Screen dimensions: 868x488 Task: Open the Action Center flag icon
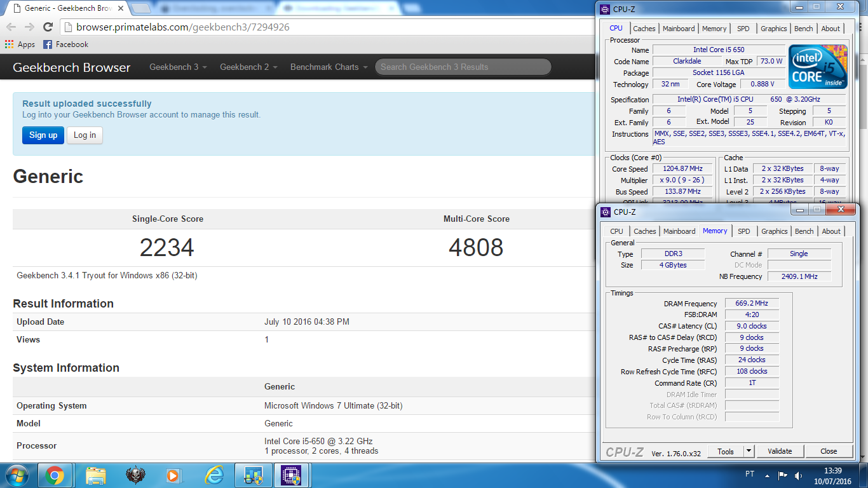coord(783,475)
